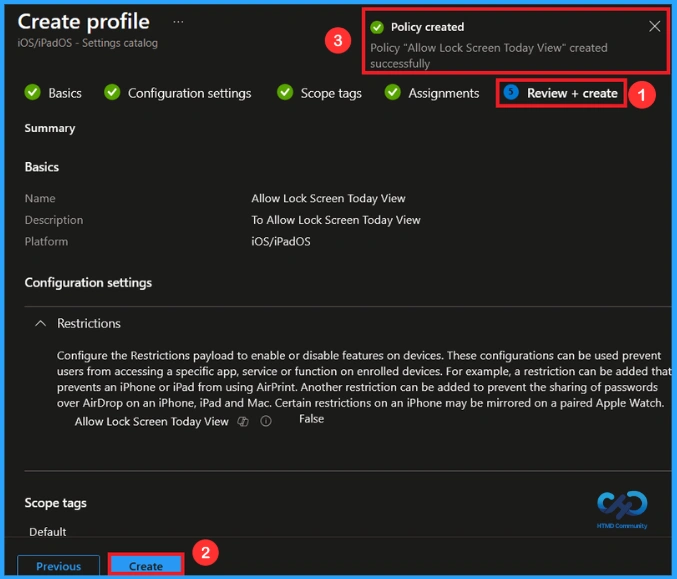Click the Summary heading

(50, 128)
